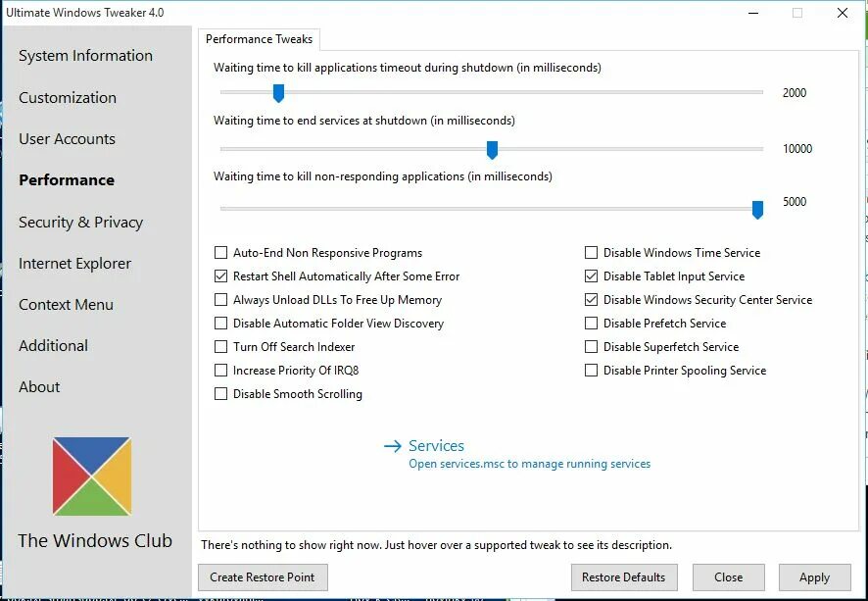
Task: Enable Disable Prefetch Service checkbox
Action: [591, 323]
